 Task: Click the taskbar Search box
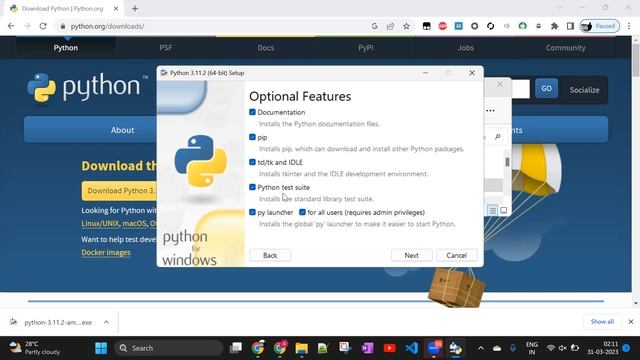coord(169,348)
